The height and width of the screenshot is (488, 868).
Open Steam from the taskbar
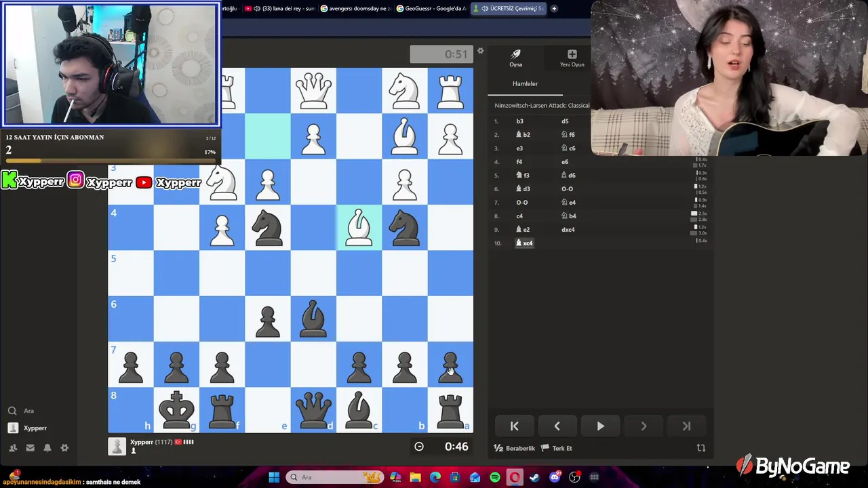(x=534, y=477)
